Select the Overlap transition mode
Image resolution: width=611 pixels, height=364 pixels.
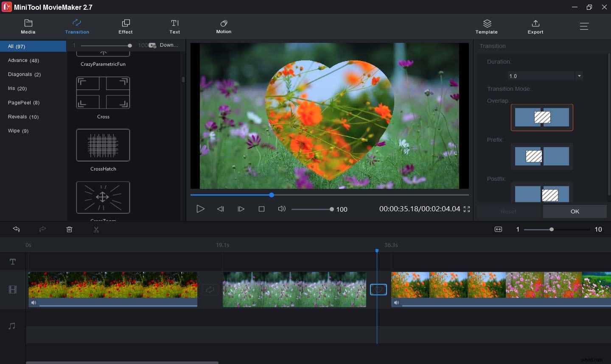click(x=542, y=118)
